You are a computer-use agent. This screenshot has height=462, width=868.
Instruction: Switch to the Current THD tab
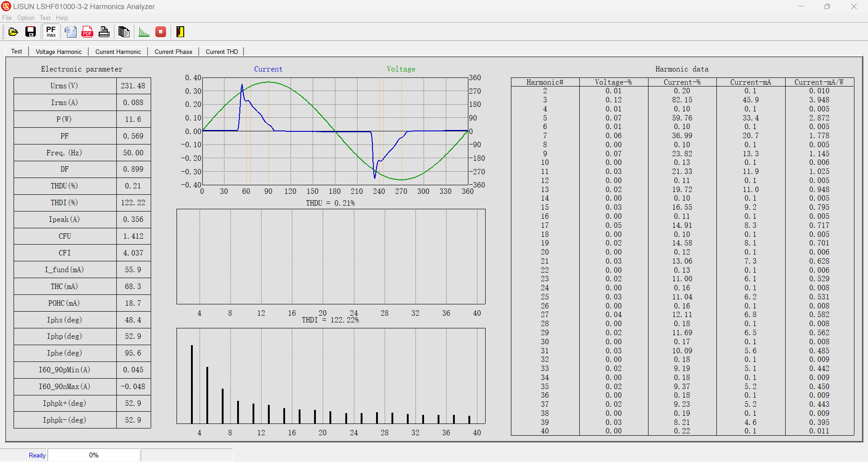point(221,51)
